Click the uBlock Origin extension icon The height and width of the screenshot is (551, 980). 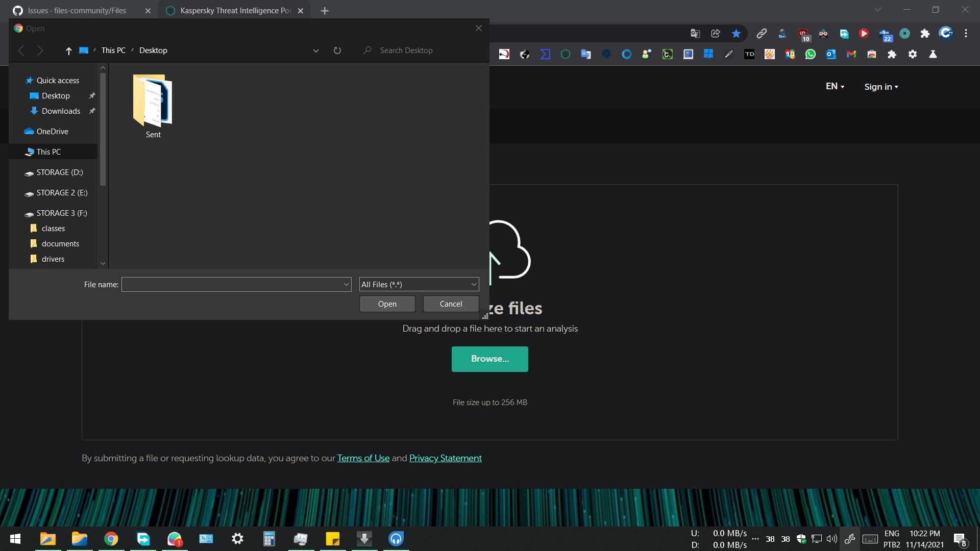[803, 33]
